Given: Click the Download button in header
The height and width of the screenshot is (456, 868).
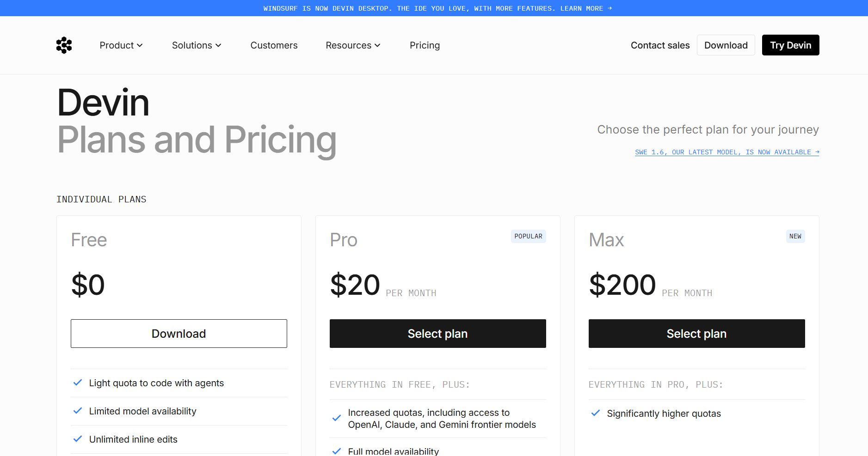Looking at the screenshot, I should click(726, 45).
